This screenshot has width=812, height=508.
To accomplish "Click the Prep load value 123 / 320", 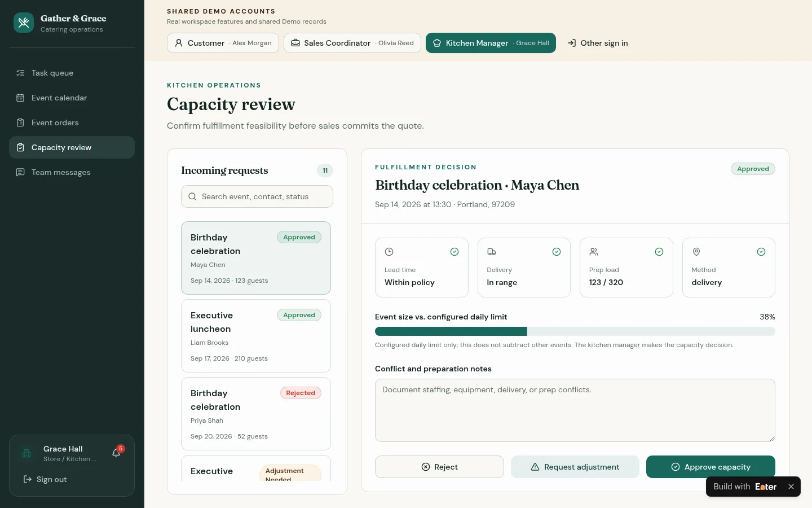I will (x=606, y=282).
